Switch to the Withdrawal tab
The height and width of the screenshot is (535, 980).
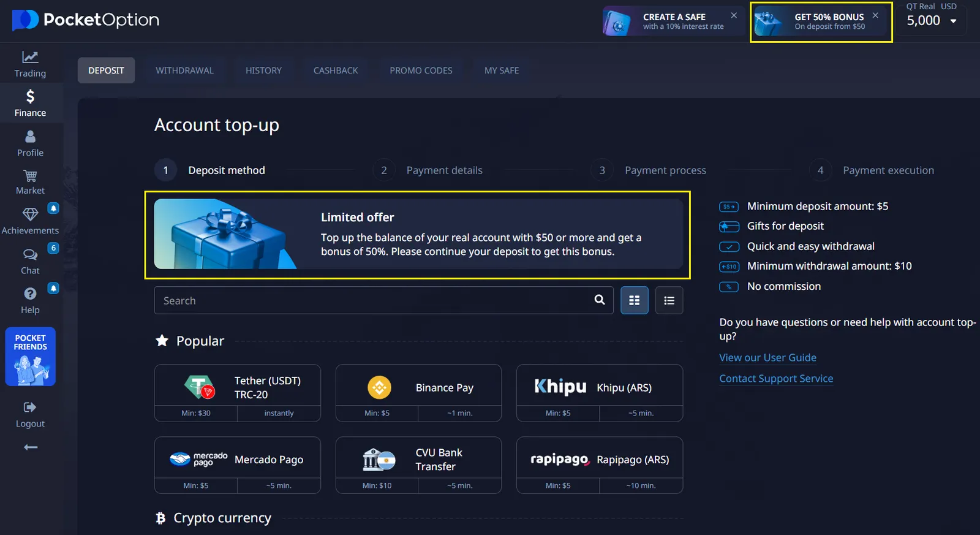(x=184, y=70)
